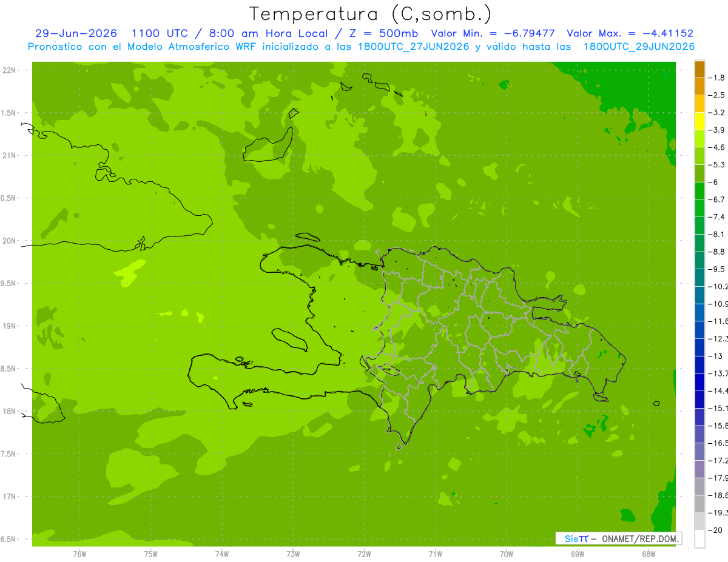Viewport: 728px width, 562px height.
Task: Click the 'Temperatura (C,somb.)' chart title
Action: pyautogui.click(x=371, y=14)
